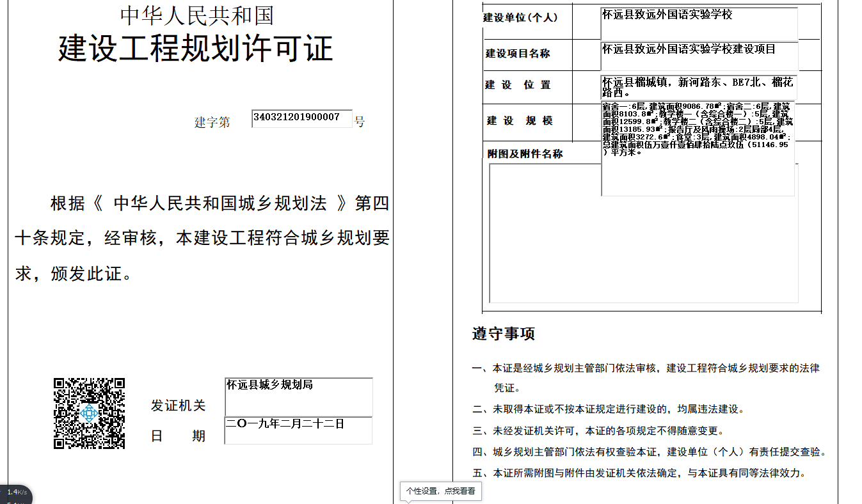The height and width of the screenshot is (504, 862).
Task: Click the issuing authority field 怀远县城乡规划局
Action: click(299, 397)
